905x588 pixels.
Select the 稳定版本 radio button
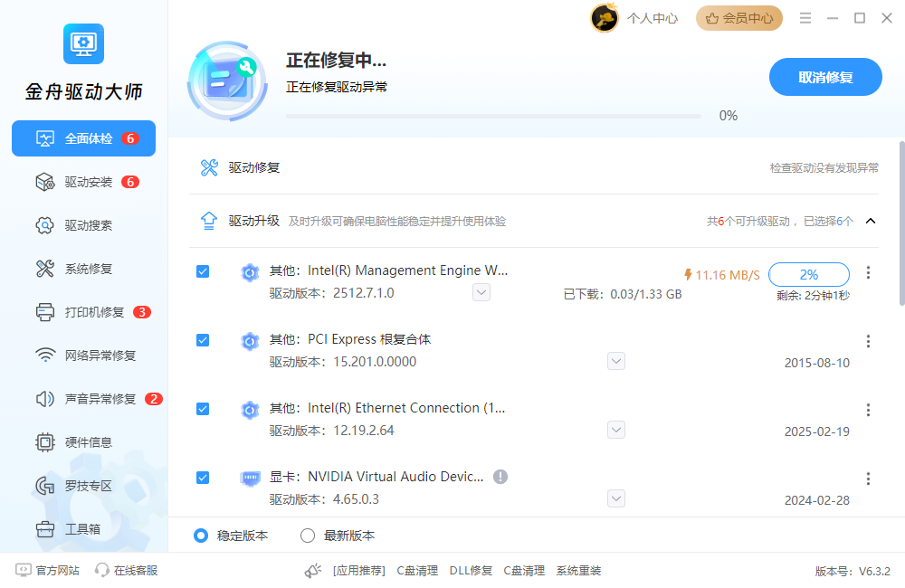[201, 536]
